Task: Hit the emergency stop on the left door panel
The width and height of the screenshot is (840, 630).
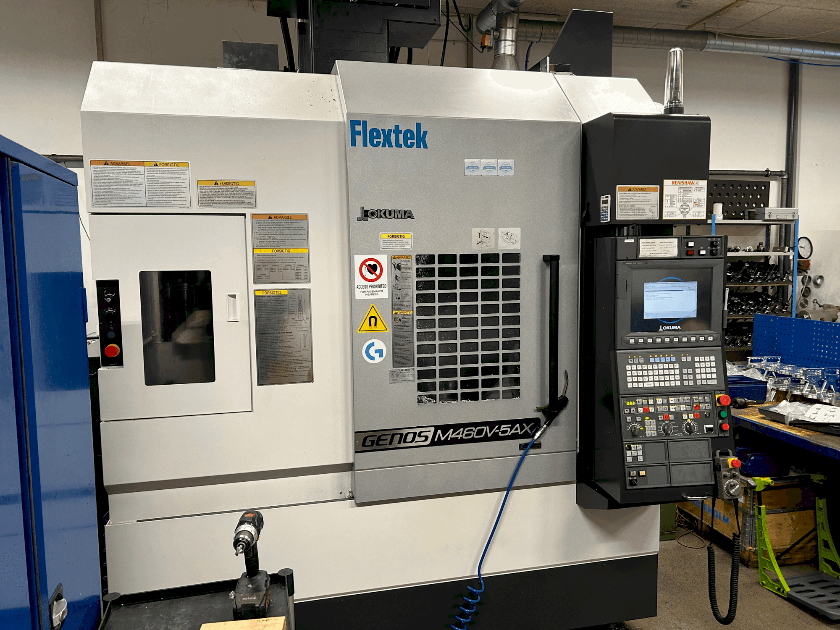Action: click(112, 350)
